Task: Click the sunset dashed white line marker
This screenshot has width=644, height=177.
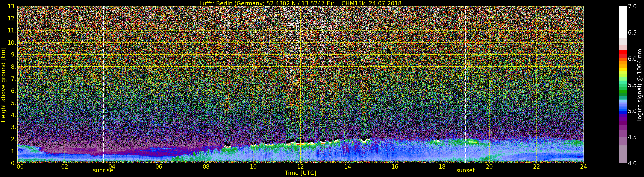Action: (465, 85)
